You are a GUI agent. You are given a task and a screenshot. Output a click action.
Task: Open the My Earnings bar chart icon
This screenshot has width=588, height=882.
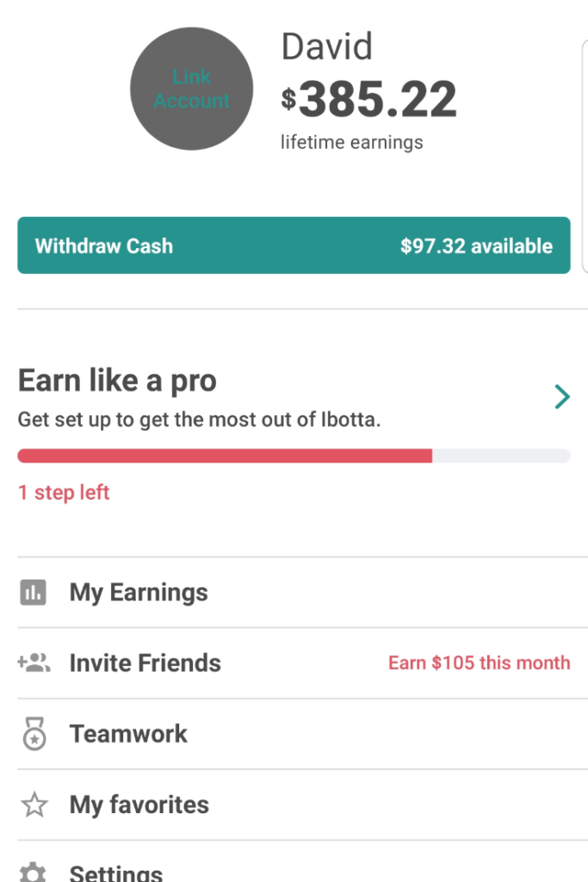pyautogui.click(x=33, y=592)
